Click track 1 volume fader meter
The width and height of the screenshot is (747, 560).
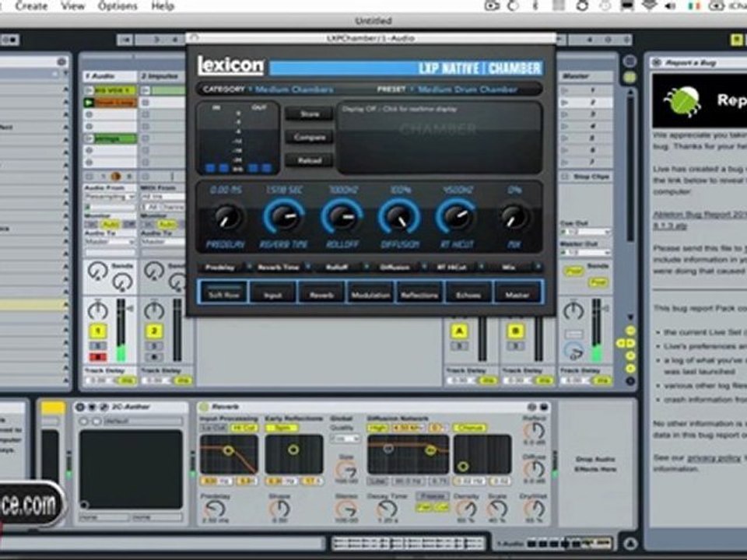click(121, 330)
